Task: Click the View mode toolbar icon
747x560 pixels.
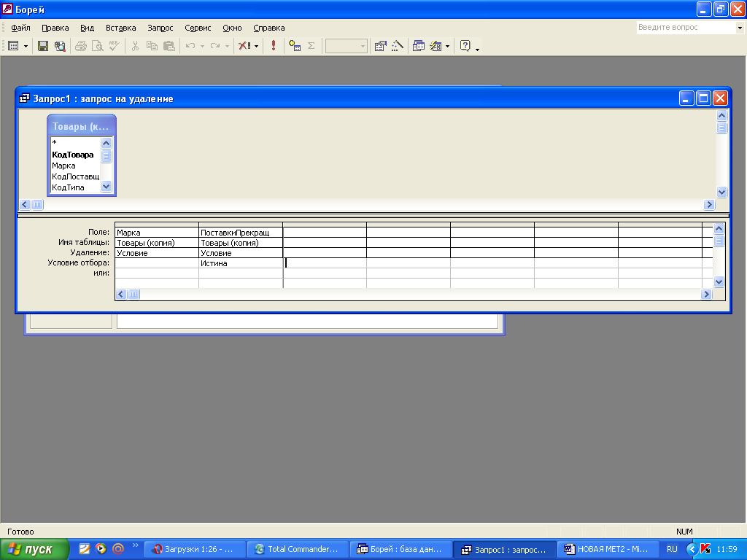Action: coord(13,46)
